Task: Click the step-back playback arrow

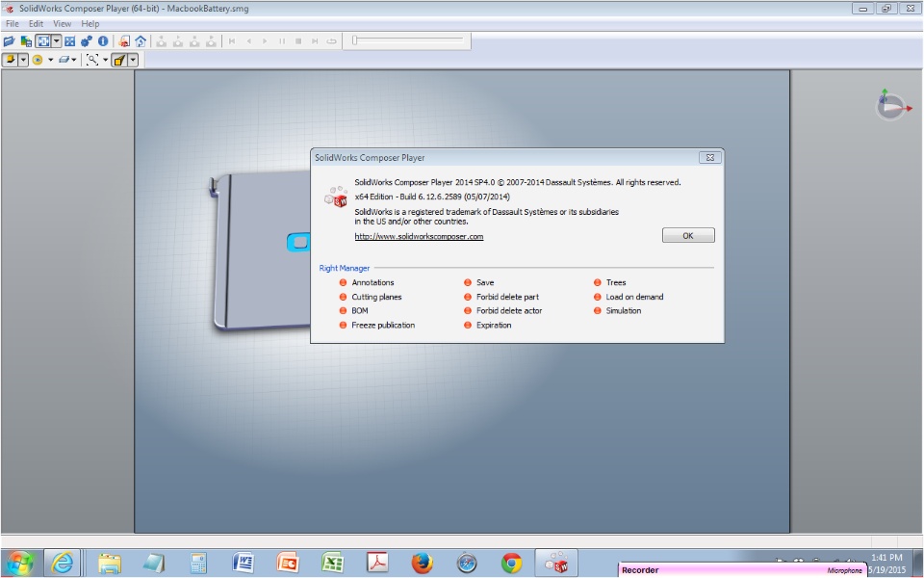Action: pyautogui.click(x=248, y=41)
